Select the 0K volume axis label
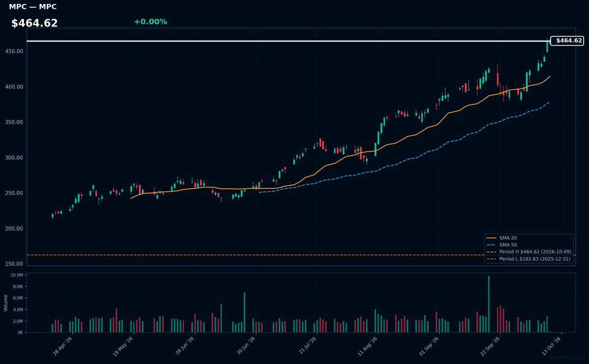This screenshot has height=364, width=589. click(x=20, y=333)
